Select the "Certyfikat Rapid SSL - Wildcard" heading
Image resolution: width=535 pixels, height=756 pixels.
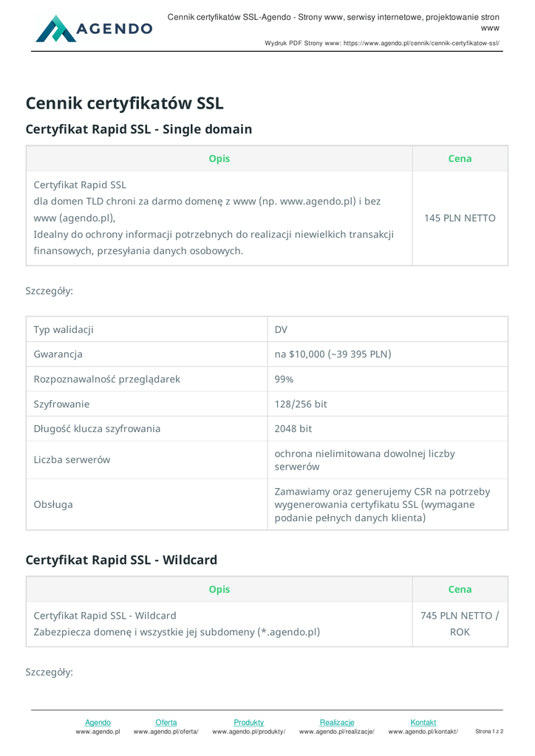[x=121, y=560]
